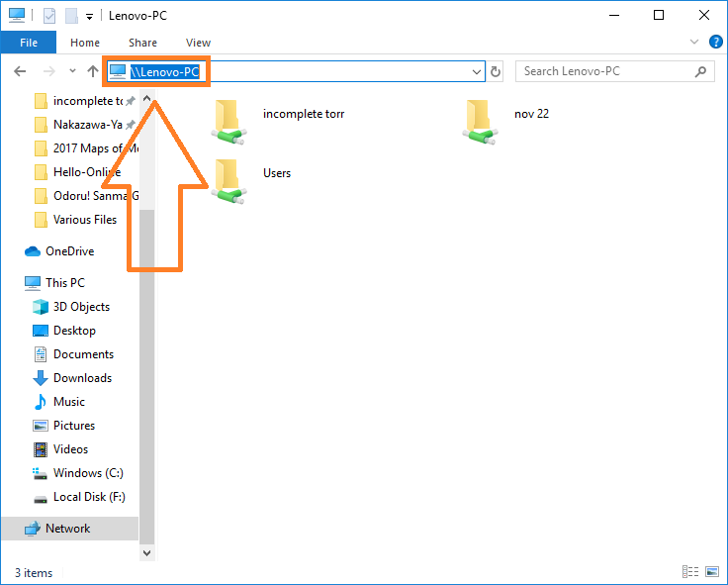728x585 pixels.
Task: Click the navigation pane scrollbar thumb
Action: click(146, 377)
